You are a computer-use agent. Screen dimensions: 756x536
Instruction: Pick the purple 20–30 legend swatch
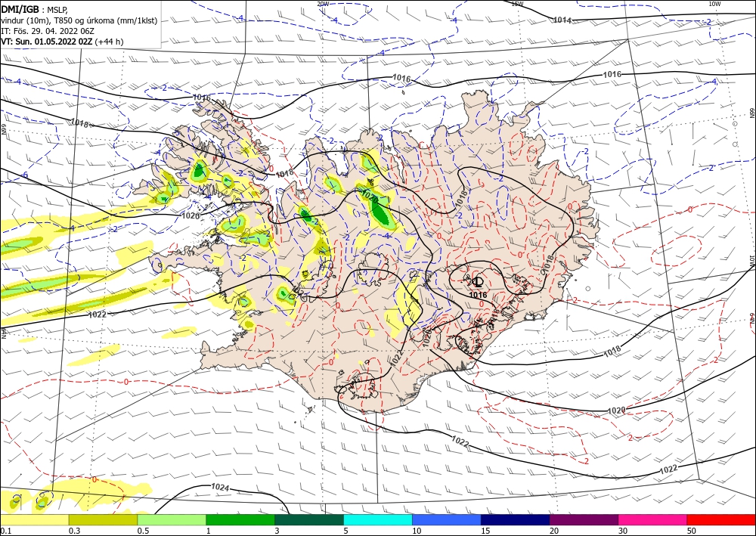point(584,519)
